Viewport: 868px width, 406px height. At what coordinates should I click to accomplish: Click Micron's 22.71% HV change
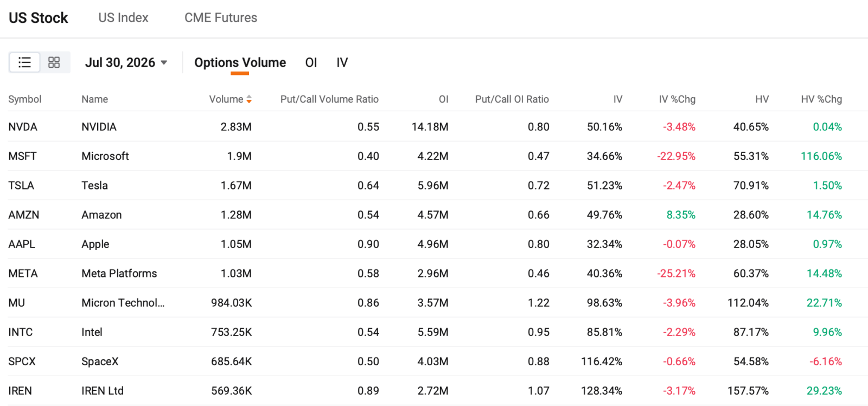click(824, 303)
